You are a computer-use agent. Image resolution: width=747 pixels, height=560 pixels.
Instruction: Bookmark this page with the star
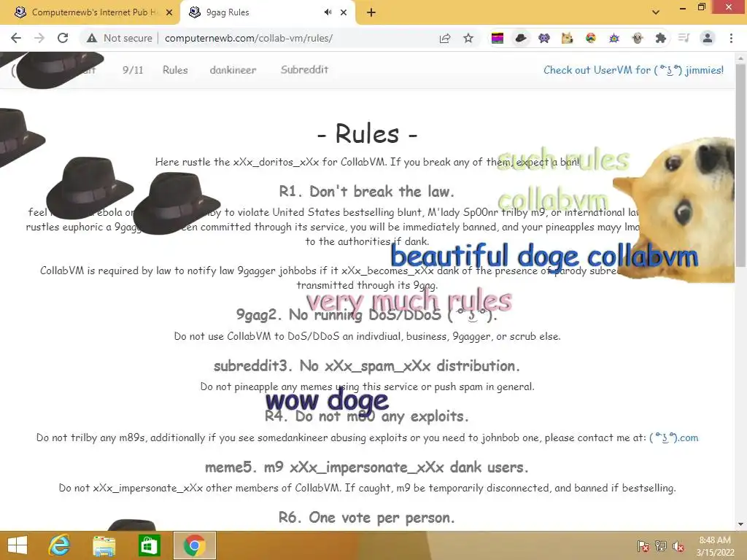(x=468, y=38)
